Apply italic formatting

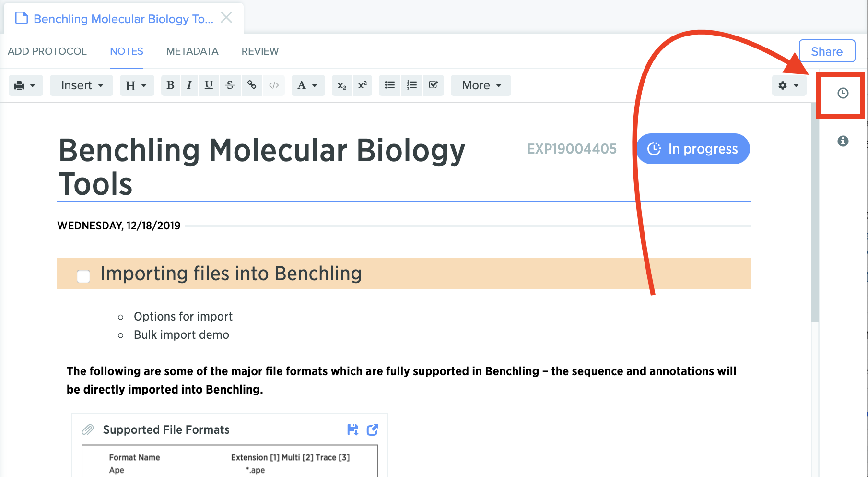coord(189,85)
